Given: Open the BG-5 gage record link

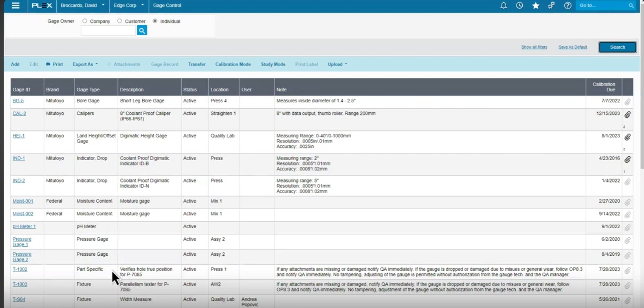Looking at the screenshot, I should [18, 101].
